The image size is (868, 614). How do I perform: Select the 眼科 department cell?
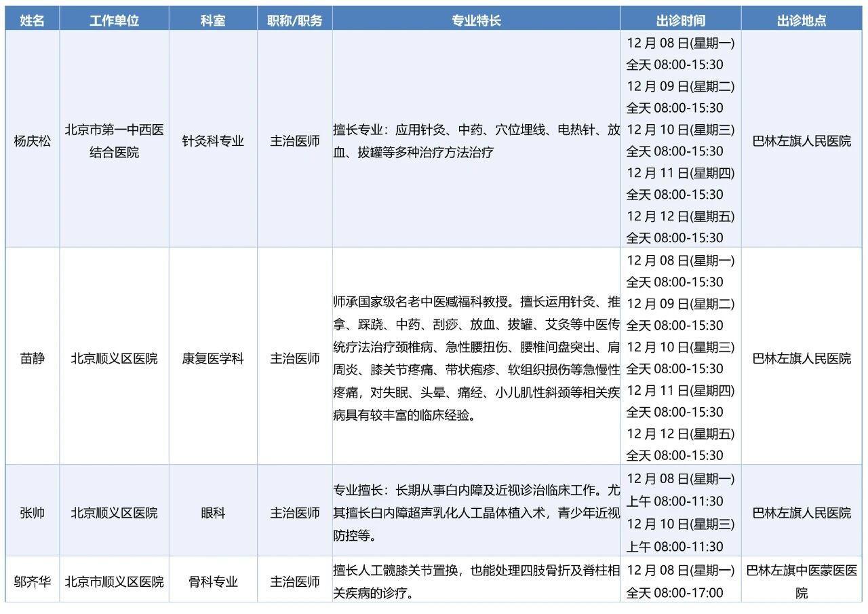(x=213, y=513)
